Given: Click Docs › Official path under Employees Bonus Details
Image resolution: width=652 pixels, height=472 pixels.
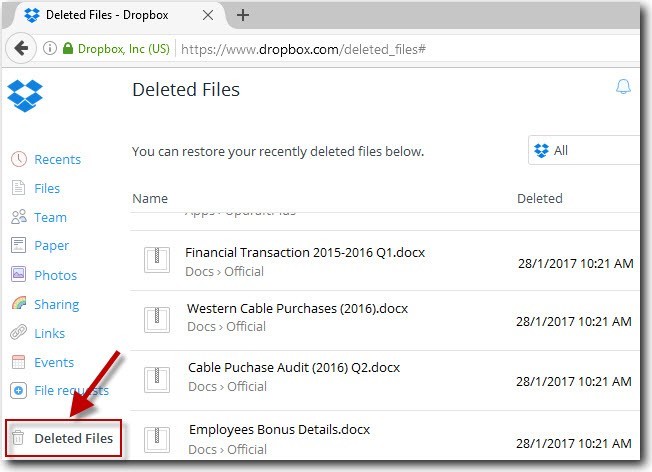Looking at the screenshot, I should (227, 450).
